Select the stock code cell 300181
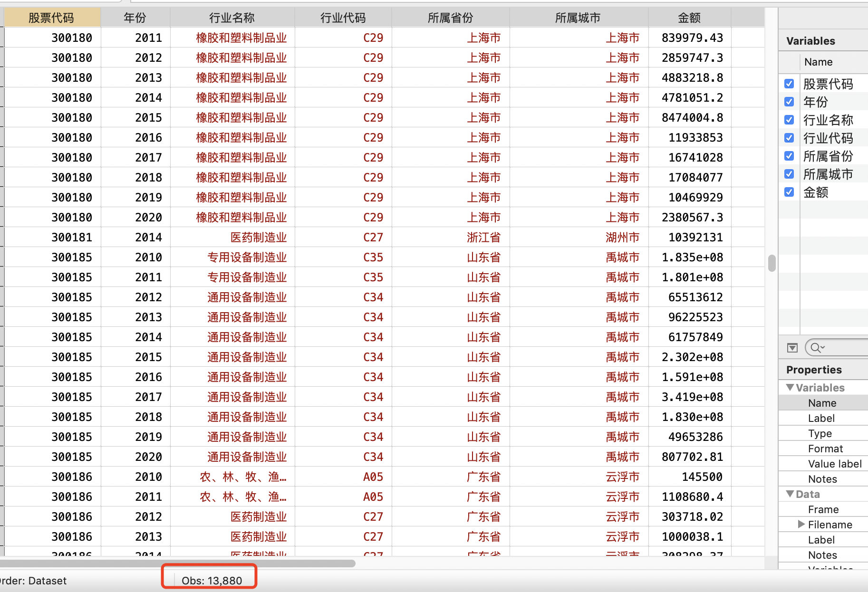This screenshot has height=592, width=868. pos(53,237)
